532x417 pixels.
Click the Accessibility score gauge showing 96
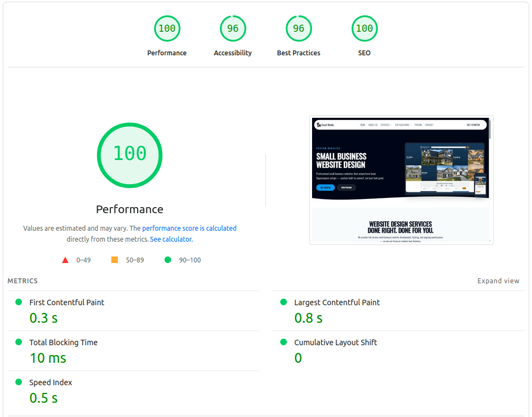point(233,28)
